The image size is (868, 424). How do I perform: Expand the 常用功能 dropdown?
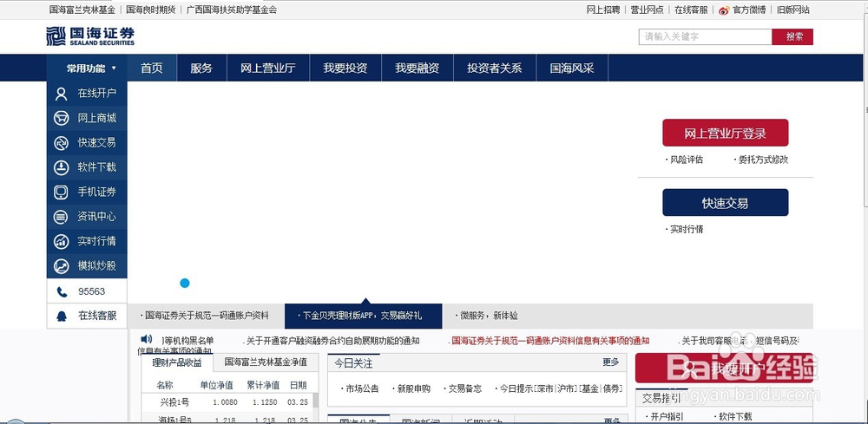click(x=87, y=68)
